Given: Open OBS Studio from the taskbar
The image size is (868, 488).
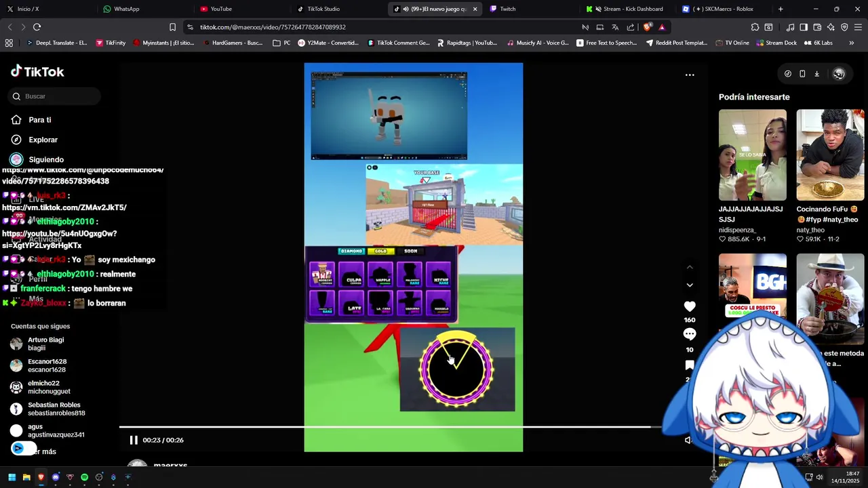Looking at the screenshot, I should (99, 477).
